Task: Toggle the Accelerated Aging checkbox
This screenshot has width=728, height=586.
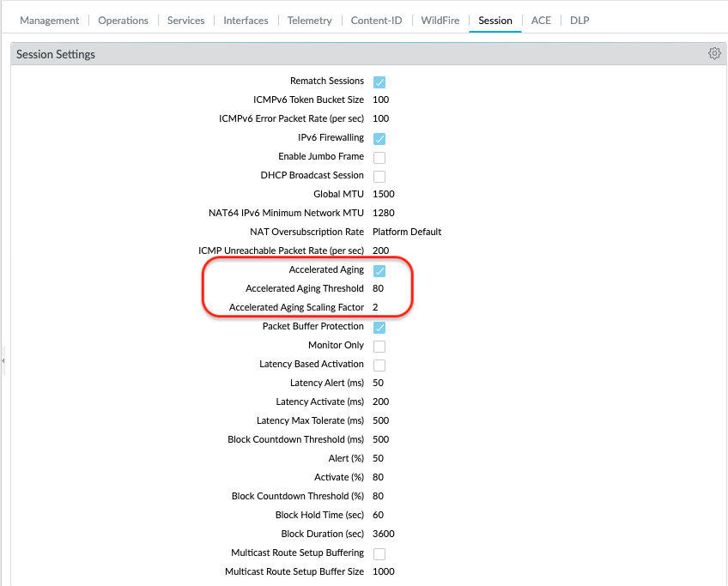Action: 379,271
